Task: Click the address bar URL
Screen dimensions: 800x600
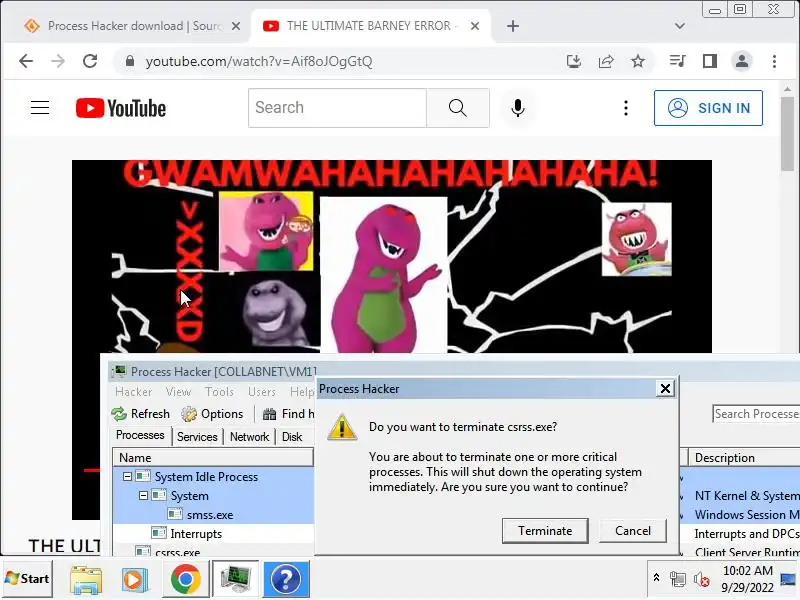Action: point(259,61)
